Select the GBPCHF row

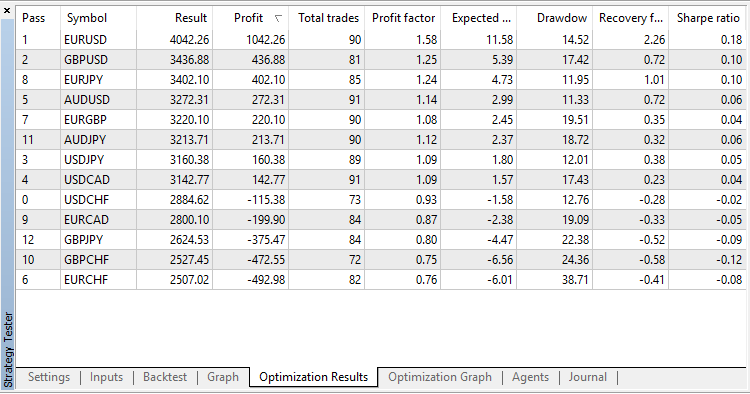(381, 260)
